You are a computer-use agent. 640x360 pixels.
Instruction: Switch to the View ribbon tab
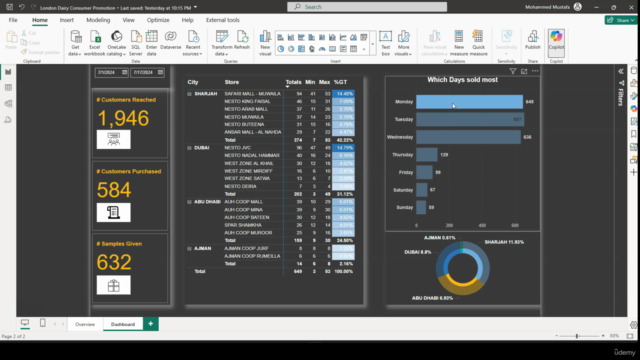[x=129, y=20]
